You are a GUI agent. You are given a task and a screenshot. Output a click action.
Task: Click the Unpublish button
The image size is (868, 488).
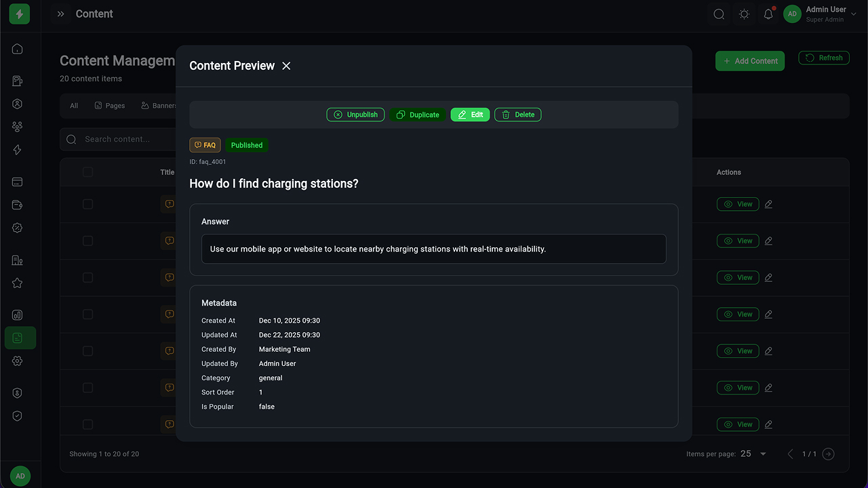click(355, 115)
